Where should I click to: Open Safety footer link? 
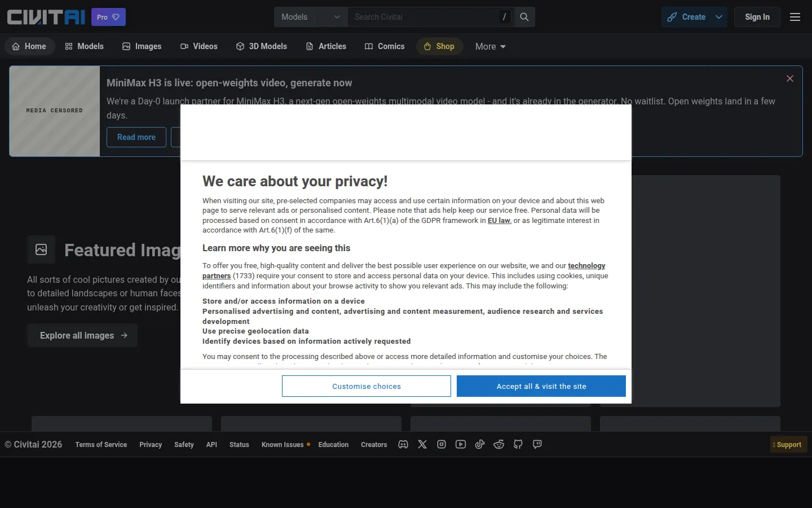[x=184, y=445]
